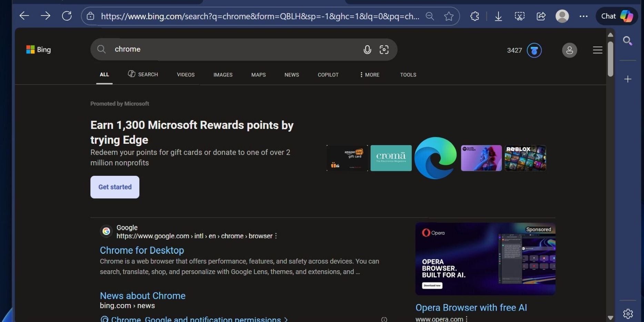This screenshot has width=644, height=322.
Task: Click the voice search microphone icon
Action: [367, 50]
